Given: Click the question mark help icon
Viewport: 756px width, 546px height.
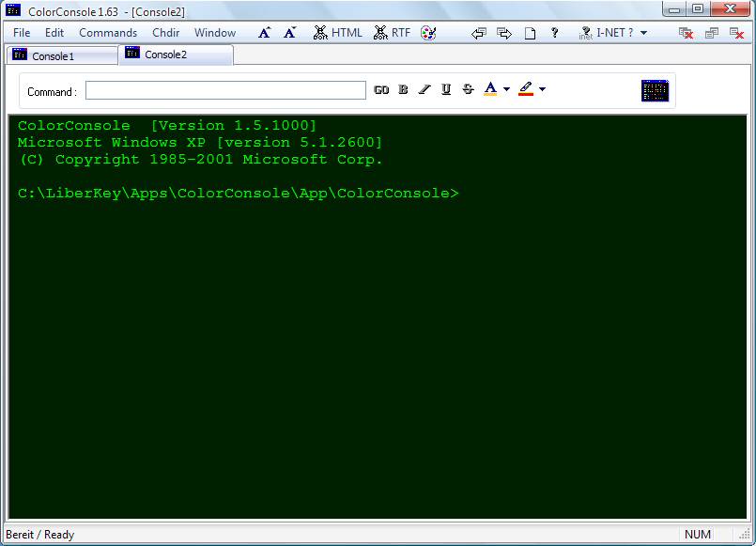Looking at the screenshot, I should pos(555,33).
